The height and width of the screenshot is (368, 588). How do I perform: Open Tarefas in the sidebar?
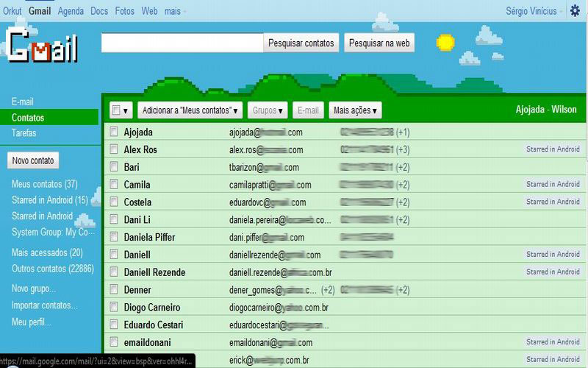(24, 133)
